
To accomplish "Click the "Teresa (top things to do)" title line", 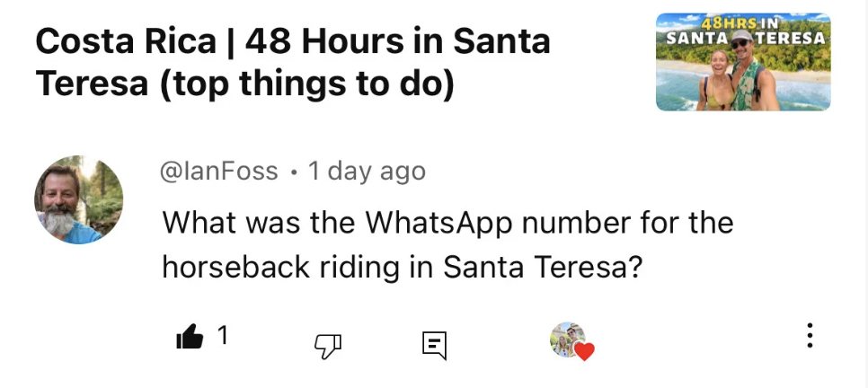I will point(244,84).
